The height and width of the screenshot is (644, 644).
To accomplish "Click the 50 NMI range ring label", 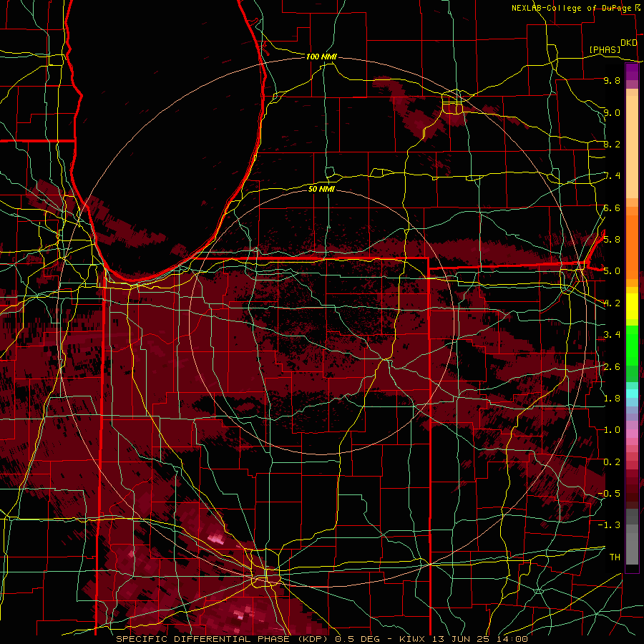I will click(321, 189).
